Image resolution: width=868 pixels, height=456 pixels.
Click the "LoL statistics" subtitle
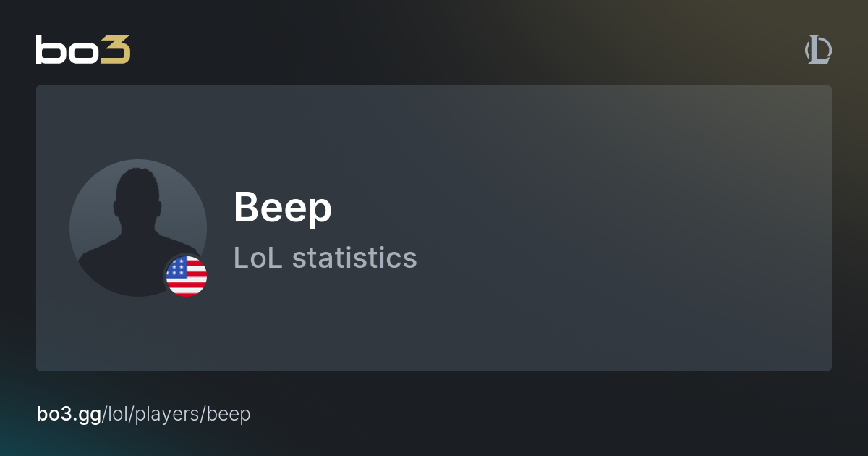(x=325, y=258)
